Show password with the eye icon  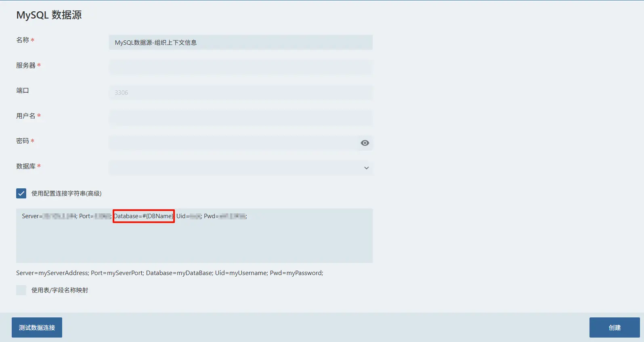365,143
